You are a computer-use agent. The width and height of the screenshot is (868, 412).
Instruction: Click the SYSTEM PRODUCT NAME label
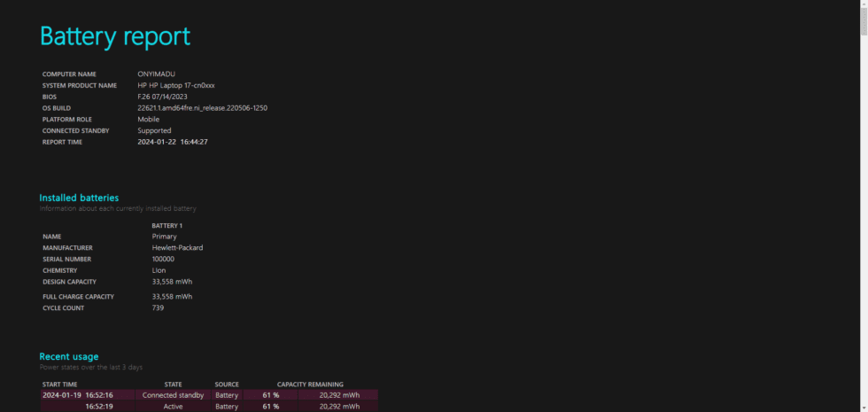[80, 86]
